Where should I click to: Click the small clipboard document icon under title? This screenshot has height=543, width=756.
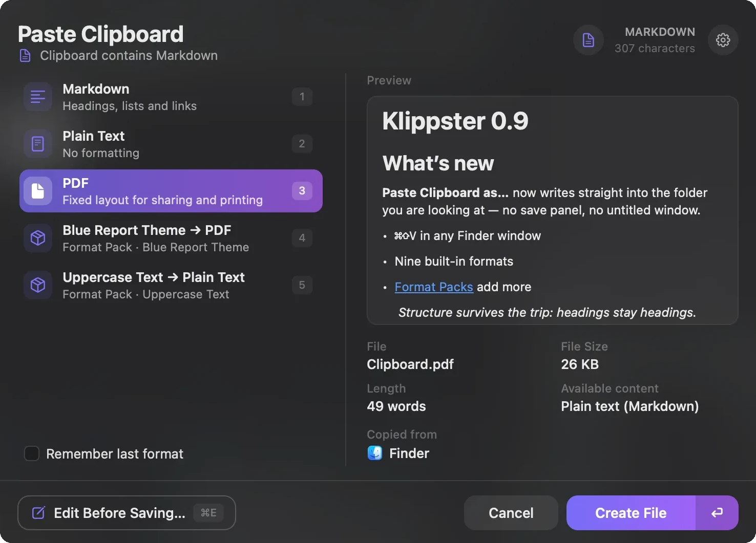pos(25,55)
